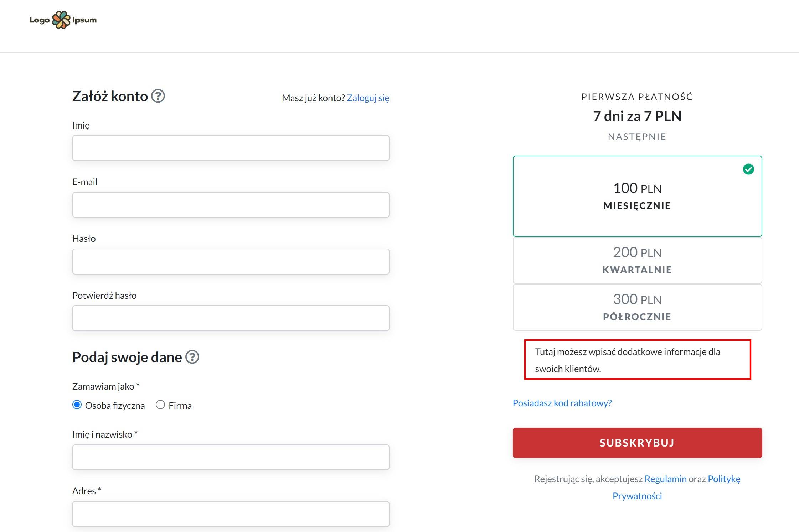Click green checkmark on 100 PLN plan
This screenshot has width=799, height=532.
click(748, 169)
